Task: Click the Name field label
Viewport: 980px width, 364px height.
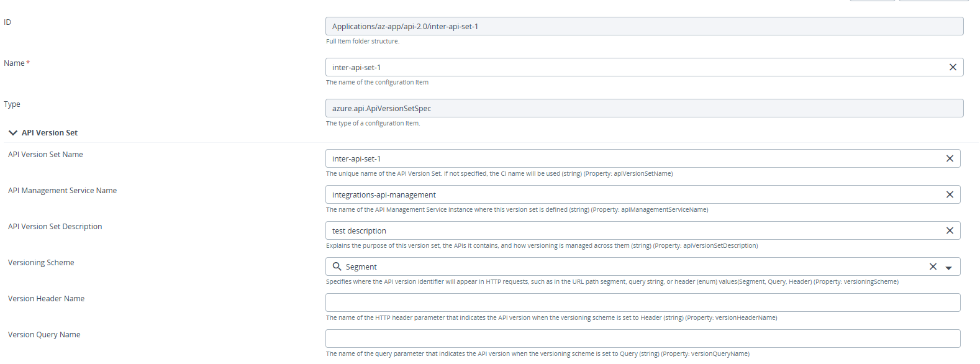Action: pyautogui.click(x=14, y=62)
